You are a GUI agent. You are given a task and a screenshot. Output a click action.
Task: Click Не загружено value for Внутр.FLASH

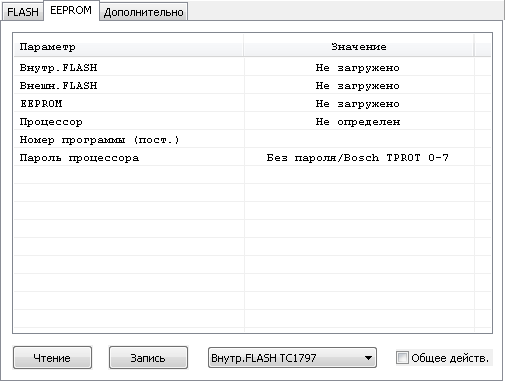pos(358,68)
